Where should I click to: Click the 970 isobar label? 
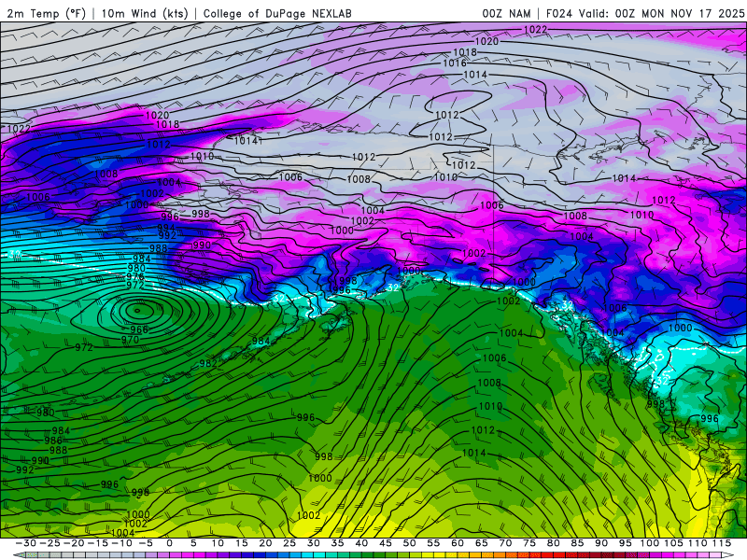pyautogui.click(x=130, y=340)
